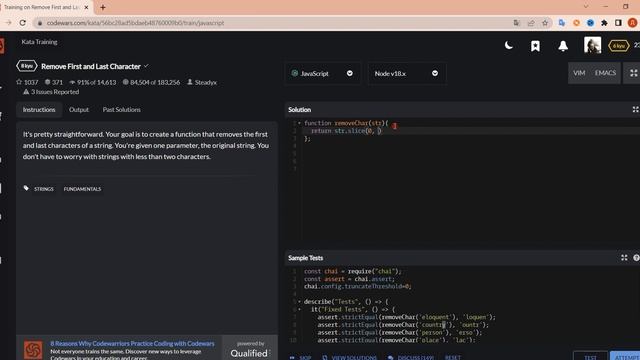Click the 6 kyu rank badge in header

pos(618,46)
